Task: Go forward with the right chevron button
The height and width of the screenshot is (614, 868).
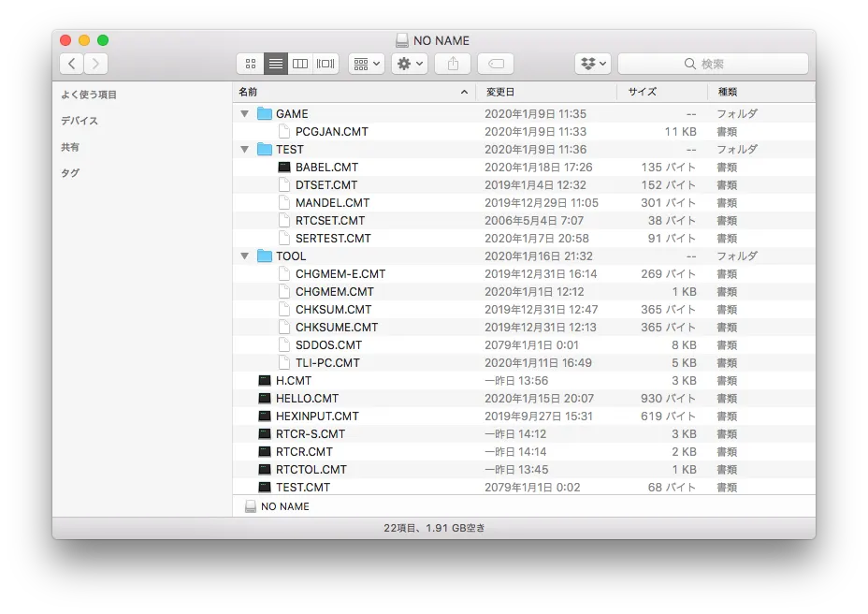Action: 95,64
